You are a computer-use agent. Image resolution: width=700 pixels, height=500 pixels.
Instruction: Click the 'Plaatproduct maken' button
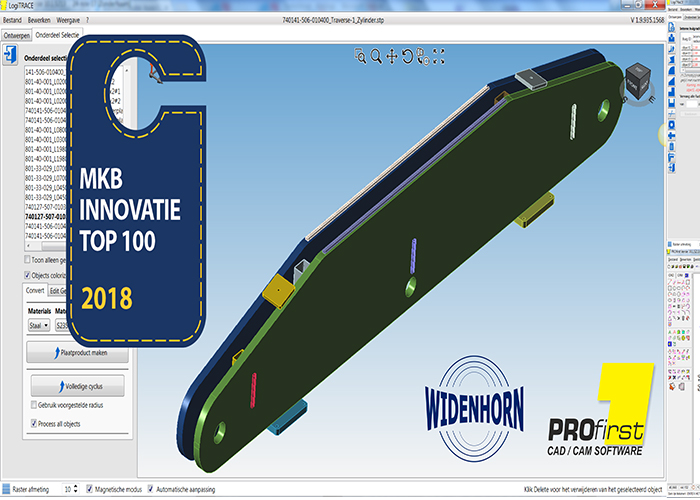tap(77, 353)
